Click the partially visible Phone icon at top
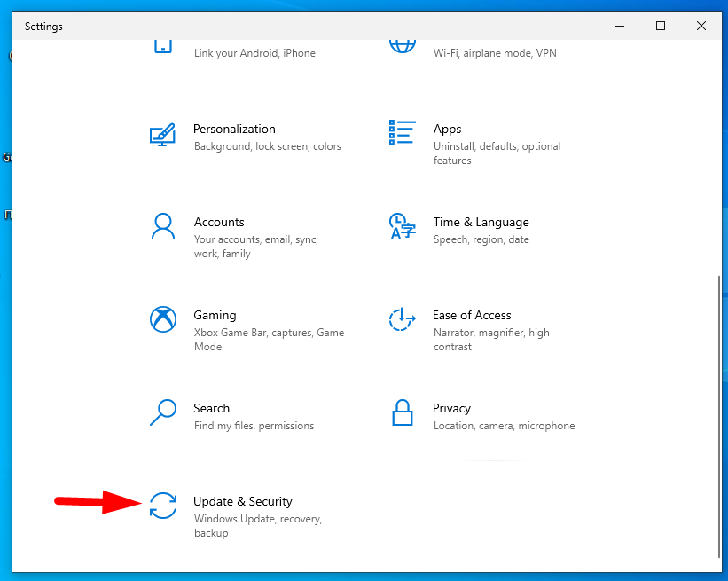 [x=162, y=46]
